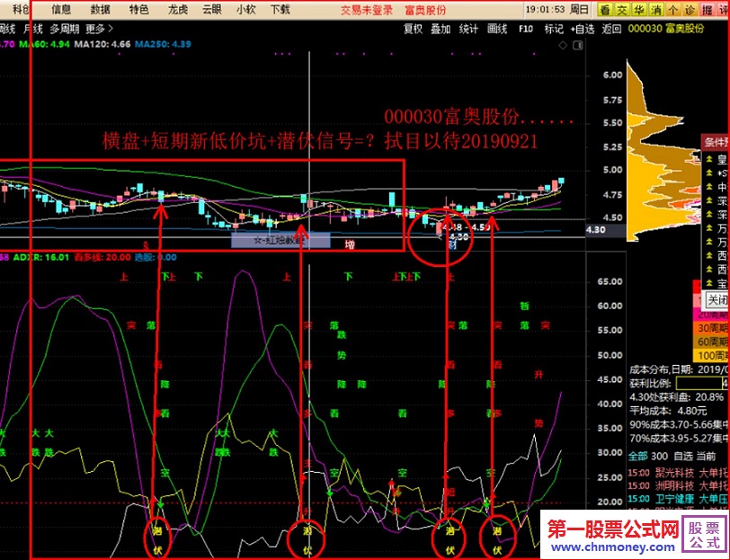Screen dimensions: 730x560
Task: Toggle the side panel icon beside diamond
Action: (x=578, y=45)
